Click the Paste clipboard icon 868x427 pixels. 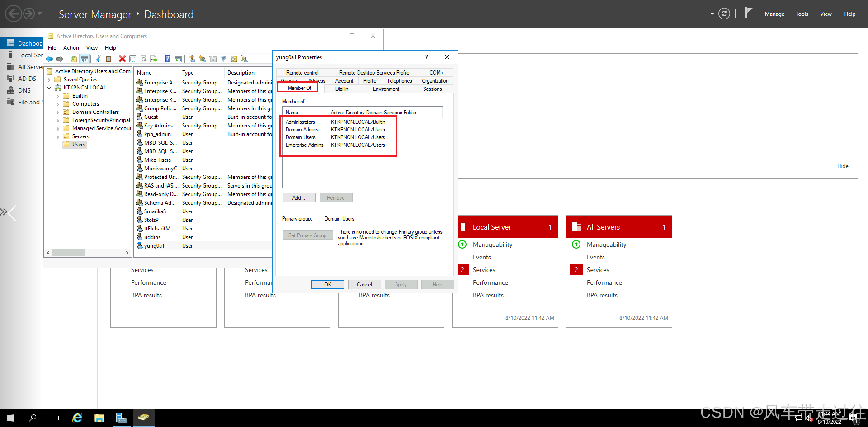click(108, 59)
